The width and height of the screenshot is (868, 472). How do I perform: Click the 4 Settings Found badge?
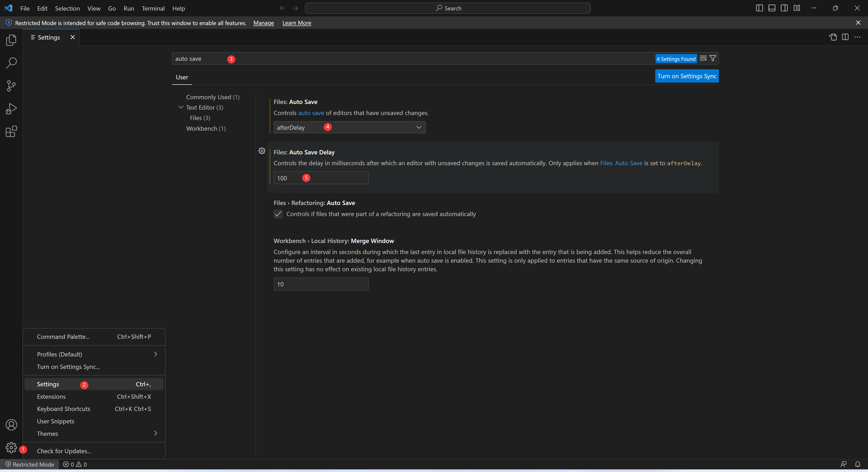coord(676,59)
